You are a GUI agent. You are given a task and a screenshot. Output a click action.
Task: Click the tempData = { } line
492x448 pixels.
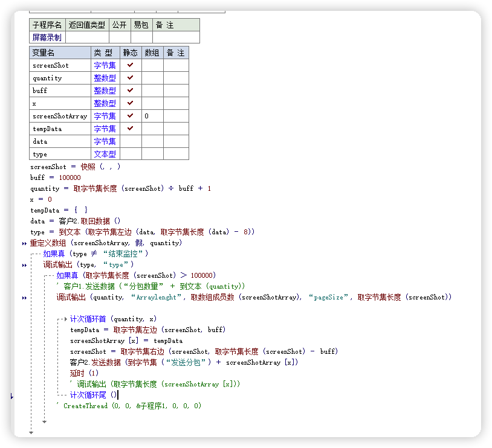(x=59, y=210)
